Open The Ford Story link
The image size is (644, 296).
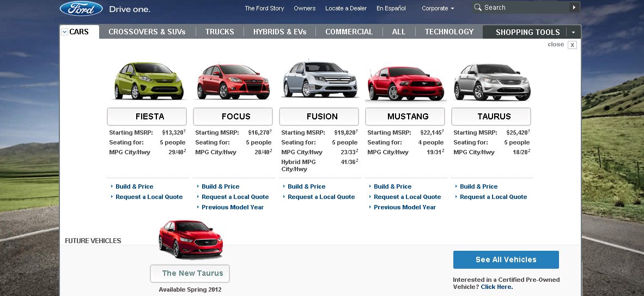(264, 8)
